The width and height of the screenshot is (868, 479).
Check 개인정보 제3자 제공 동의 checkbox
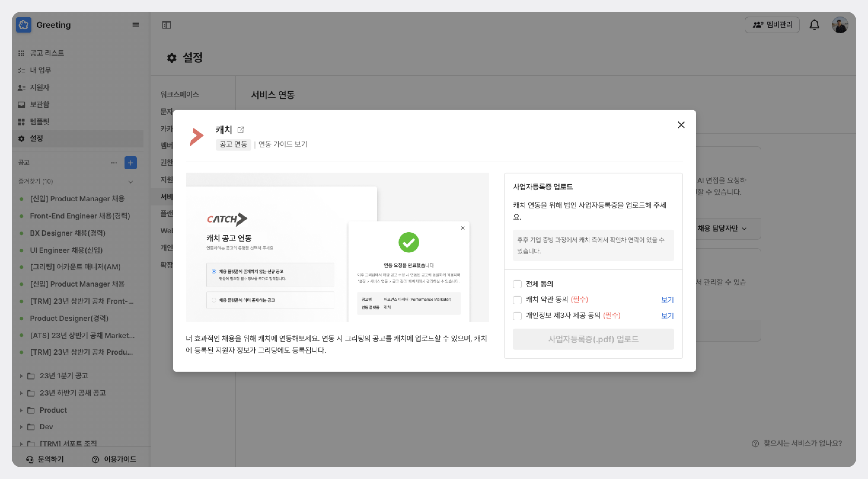(x=517, y=316)
